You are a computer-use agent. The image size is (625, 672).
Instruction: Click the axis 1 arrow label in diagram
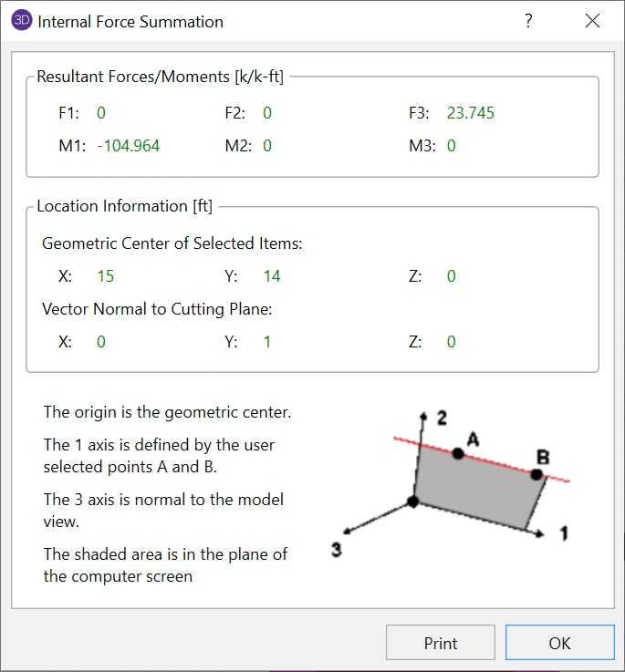point(564,533)
